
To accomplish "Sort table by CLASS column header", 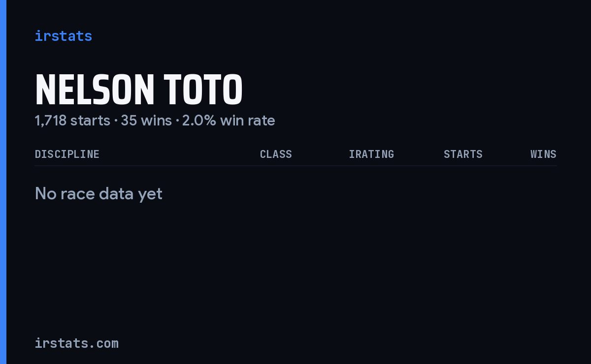I will (276, 154).
